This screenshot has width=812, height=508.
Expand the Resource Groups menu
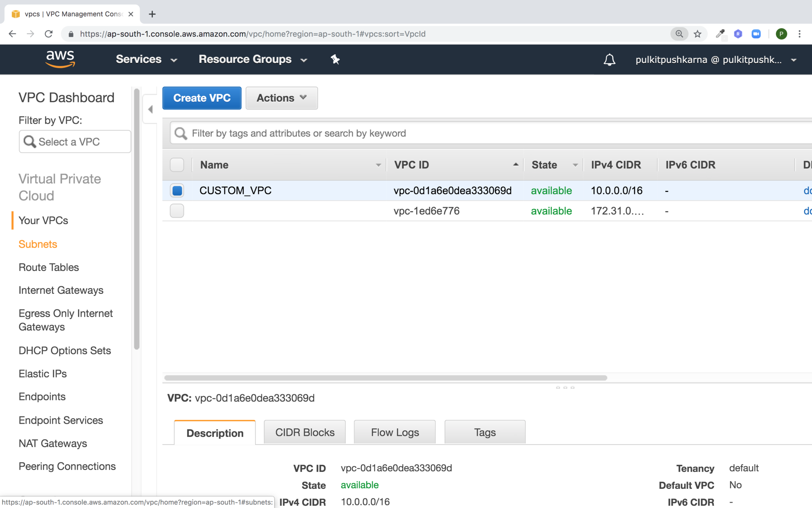click(x=253, y=59)
